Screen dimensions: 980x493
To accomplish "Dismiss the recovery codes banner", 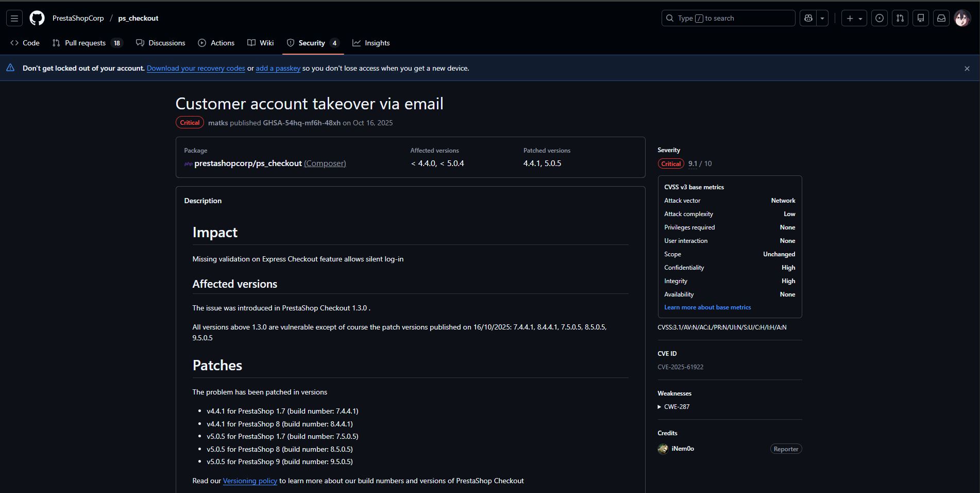I will 967,69.
